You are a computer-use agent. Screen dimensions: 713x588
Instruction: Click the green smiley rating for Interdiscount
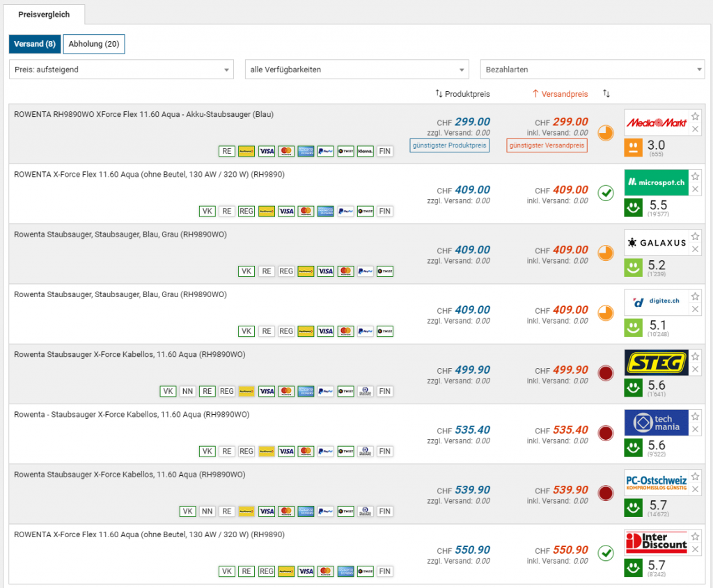(633, 567)
